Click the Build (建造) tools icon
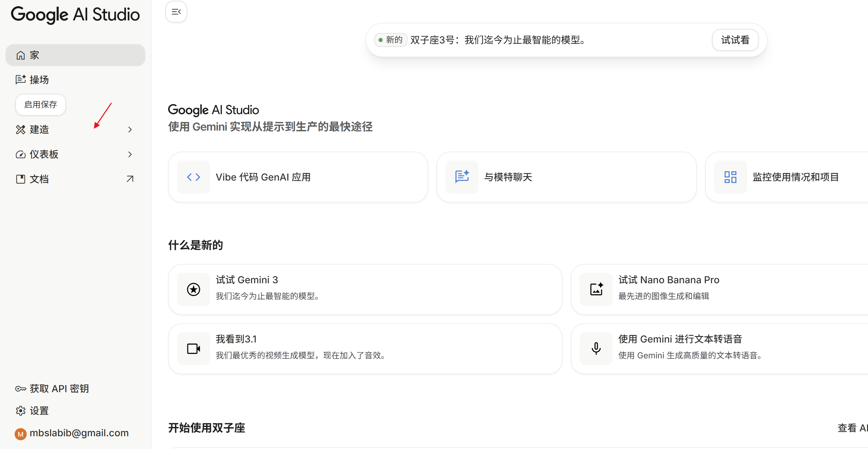868x449 pixels. point(20,130)
